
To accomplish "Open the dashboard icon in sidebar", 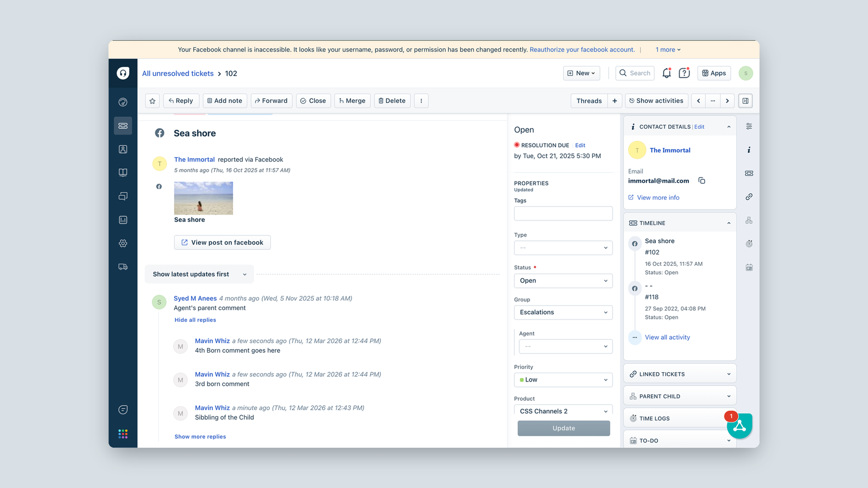I will pyautogui.click(x=123, y=102).
